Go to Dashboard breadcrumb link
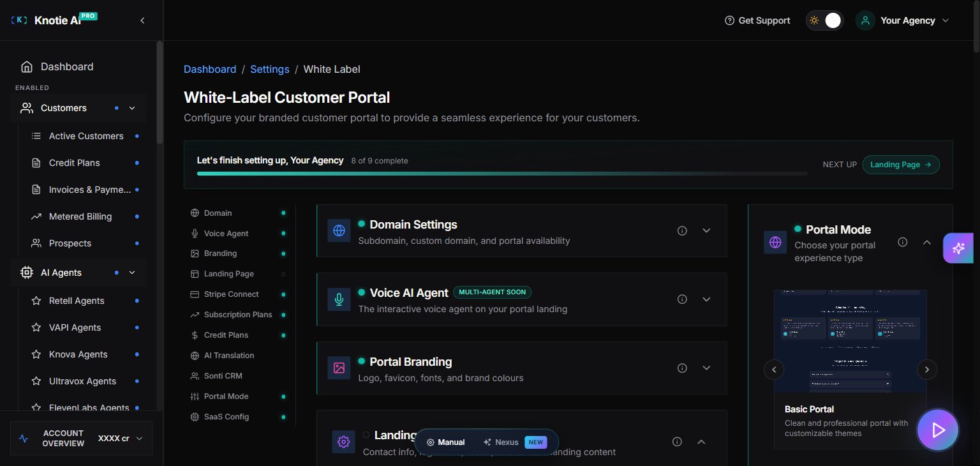Screen dimensions: 980x466 pos(210,69)
